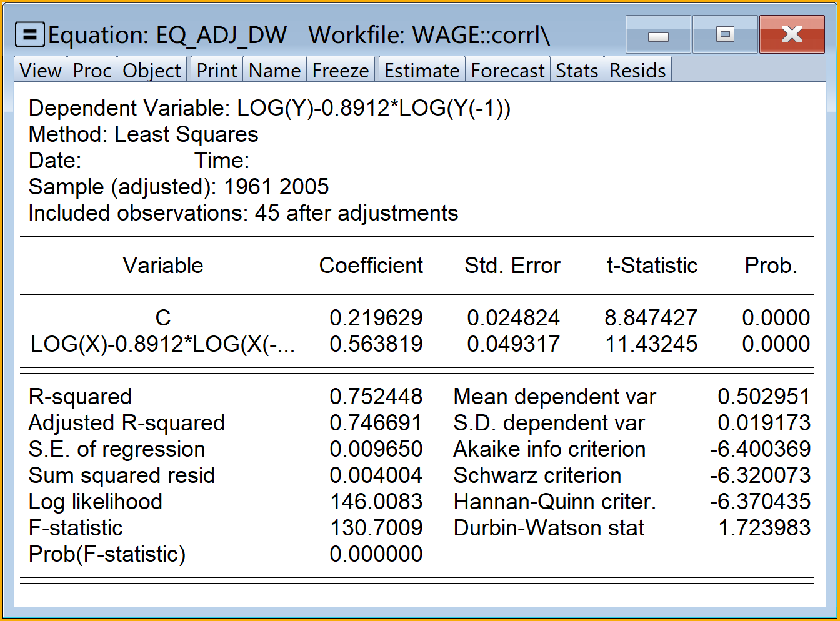Close the EQ_ADJ_DW equation window
Image resolution: width=840 pixels, height=621 pixels.
(792, 35)
